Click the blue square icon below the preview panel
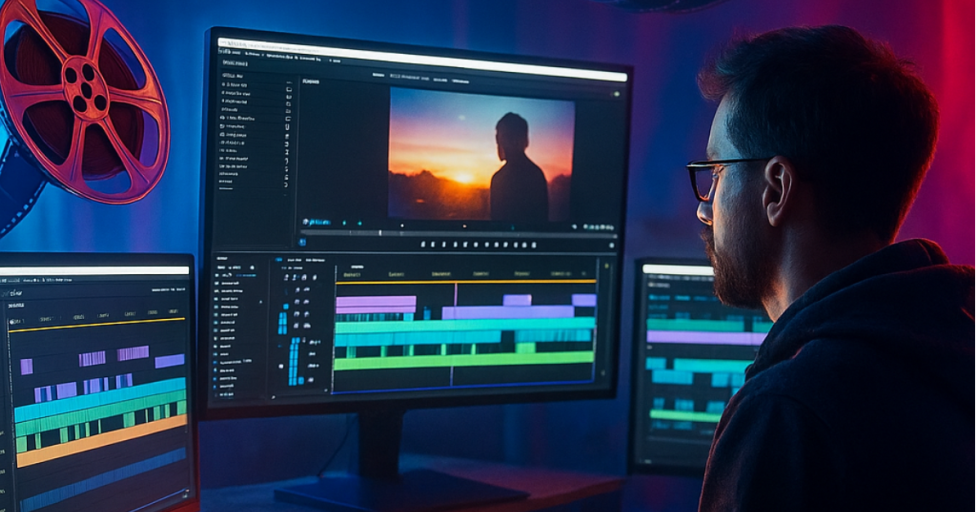This screenshot has width=980, height=512. tap(302, 242)
